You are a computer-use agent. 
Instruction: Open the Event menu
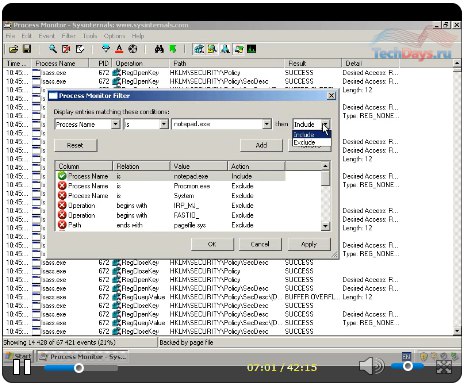(46, 36)
